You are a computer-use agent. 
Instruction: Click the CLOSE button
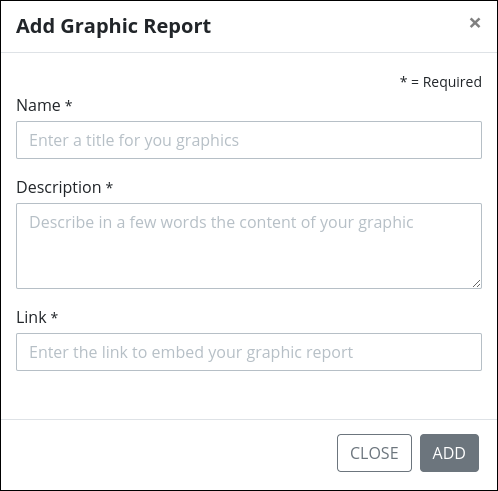(x=374, y=453)
